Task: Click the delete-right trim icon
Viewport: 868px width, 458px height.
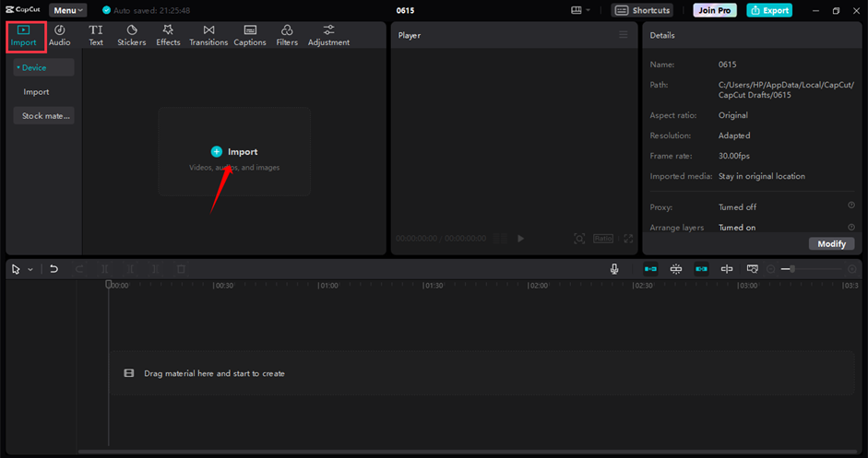Action: click(156, 269)
